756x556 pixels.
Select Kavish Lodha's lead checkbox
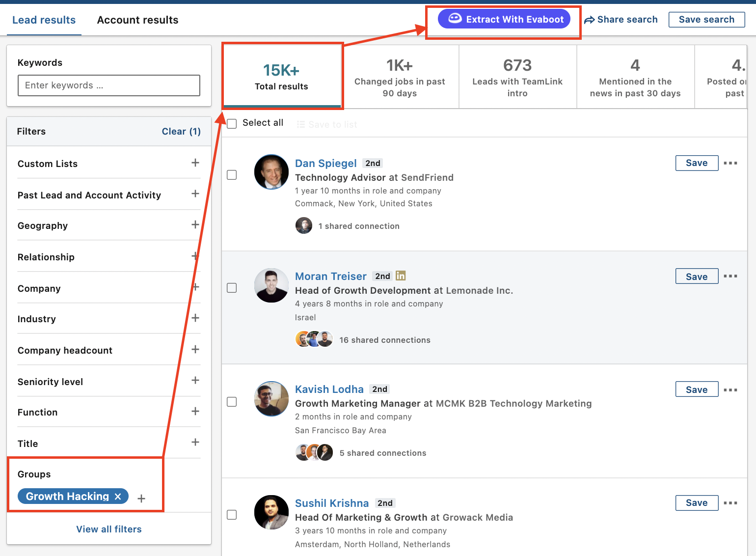(x=232, y=402)
